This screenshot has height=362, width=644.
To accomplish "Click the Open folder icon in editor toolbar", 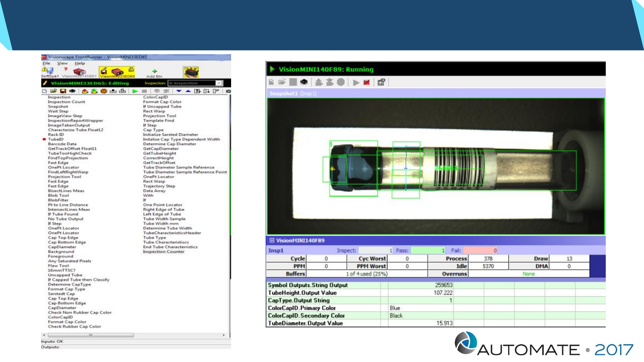I will 53,91.
